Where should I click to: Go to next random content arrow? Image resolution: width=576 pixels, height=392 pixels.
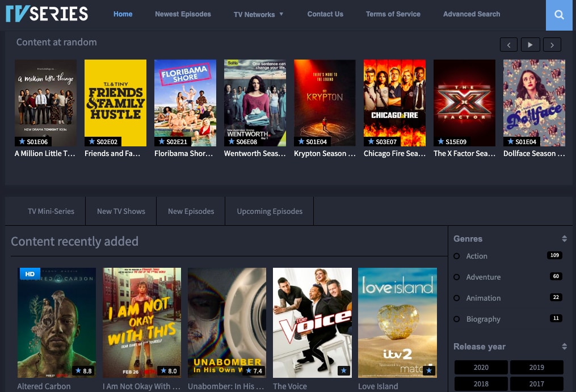coord(552,45)
